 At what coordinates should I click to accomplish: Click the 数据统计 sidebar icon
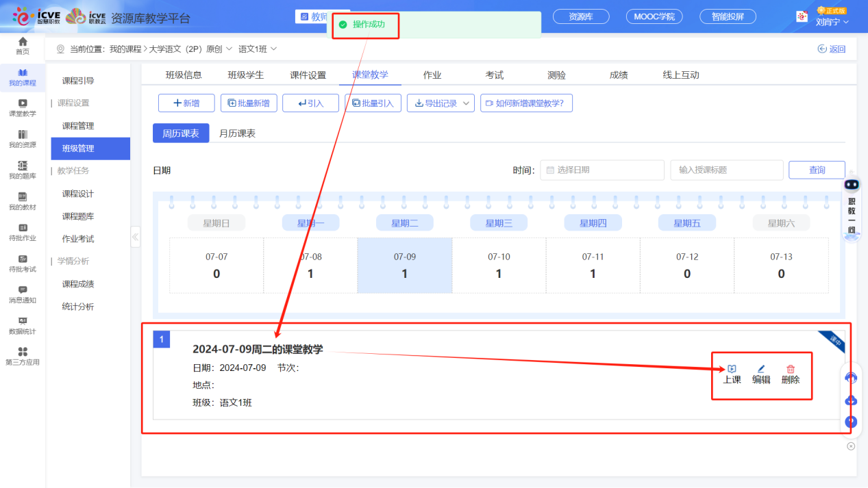pyautogui.click(x=23, y=326)
